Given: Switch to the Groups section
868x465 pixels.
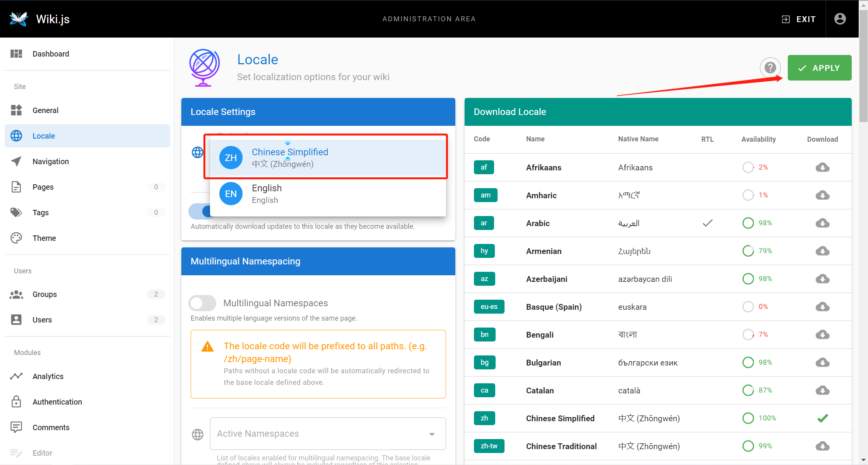Looking at the screenshot, I should pos(44,294).
